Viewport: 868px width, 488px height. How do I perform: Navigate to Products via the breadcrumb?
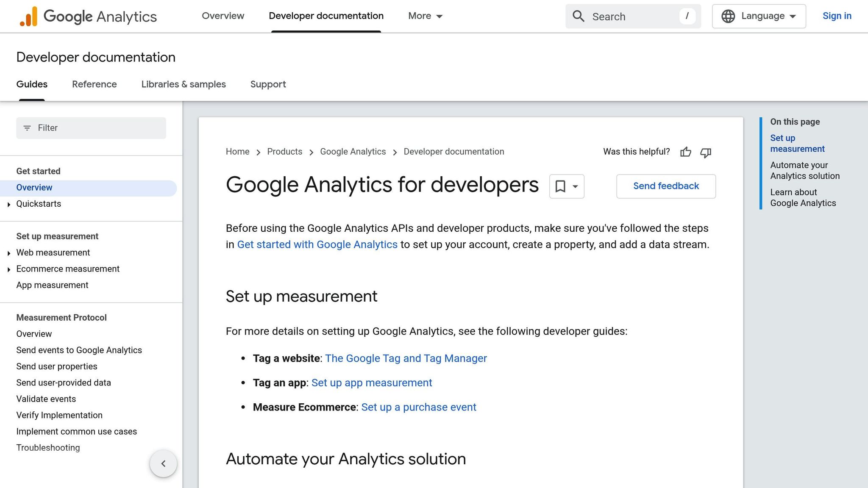coord(284,152)
